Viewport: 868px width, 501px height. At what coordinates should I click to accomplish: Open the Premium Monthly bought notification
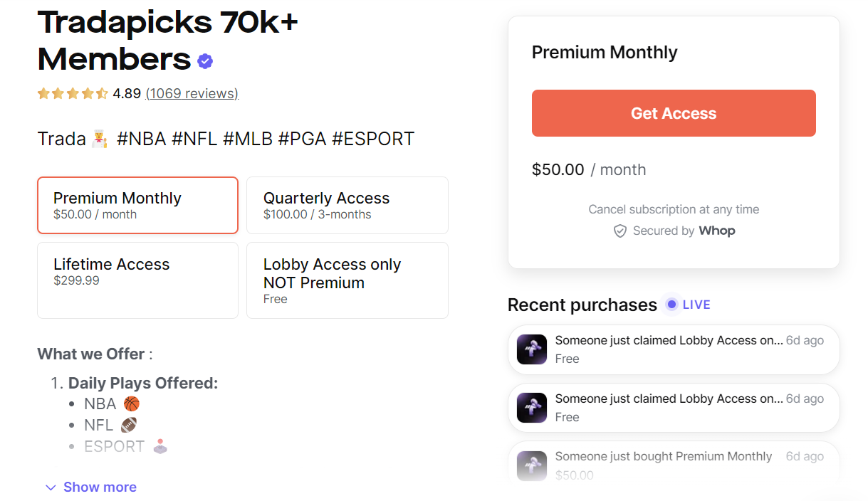[673, 464]
